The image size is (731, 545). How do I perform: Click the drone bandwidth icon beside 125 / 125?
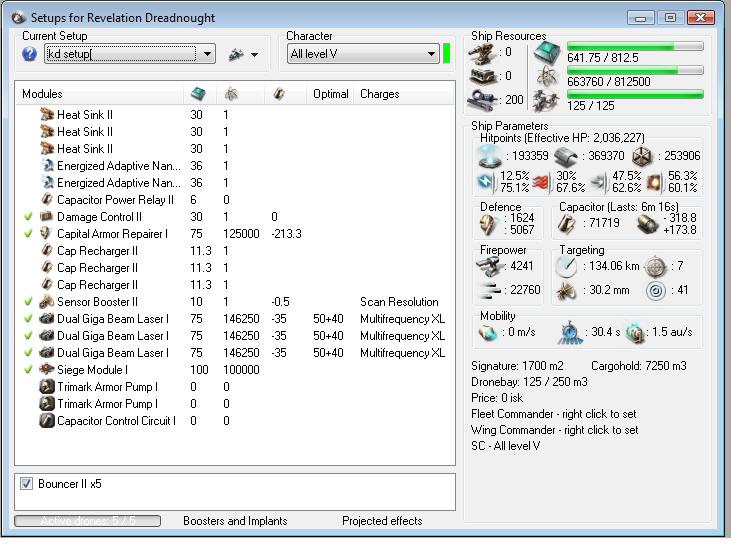pos(545,100)
